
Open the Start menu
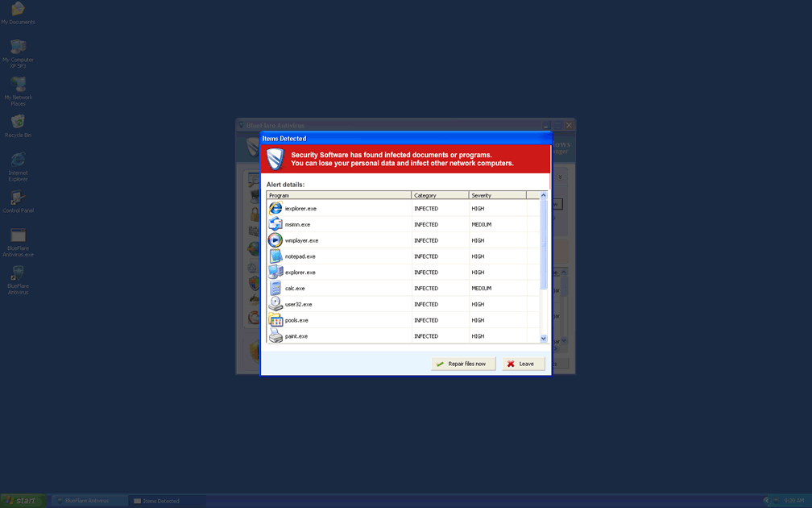coord(23,501)
